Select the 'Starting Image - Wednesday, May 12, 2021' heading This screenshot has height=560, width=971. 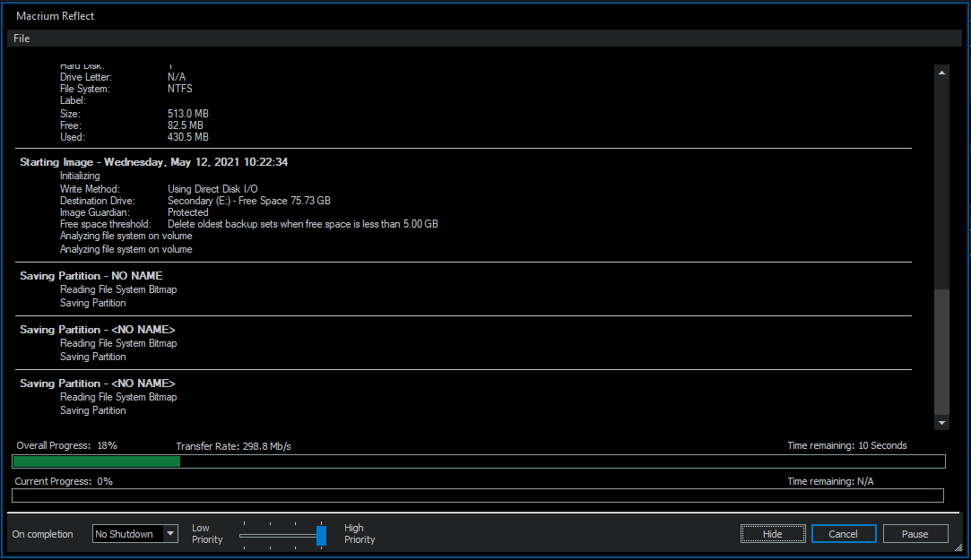153,162
